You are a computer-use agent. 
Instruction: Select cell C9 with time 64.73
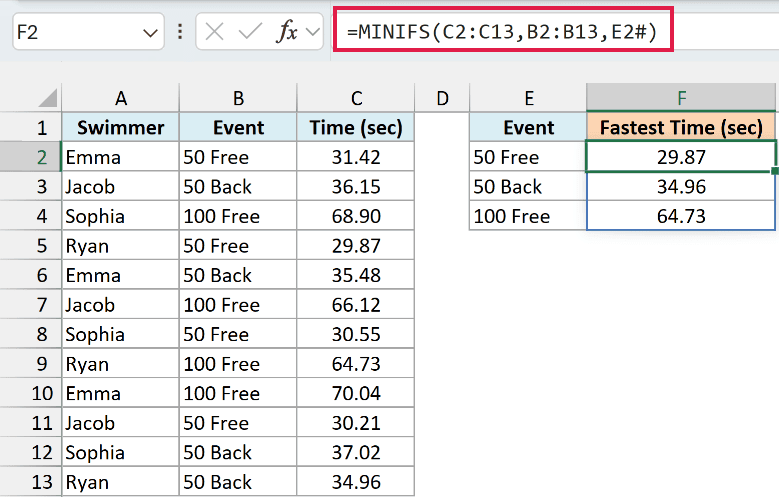[356, 364]
